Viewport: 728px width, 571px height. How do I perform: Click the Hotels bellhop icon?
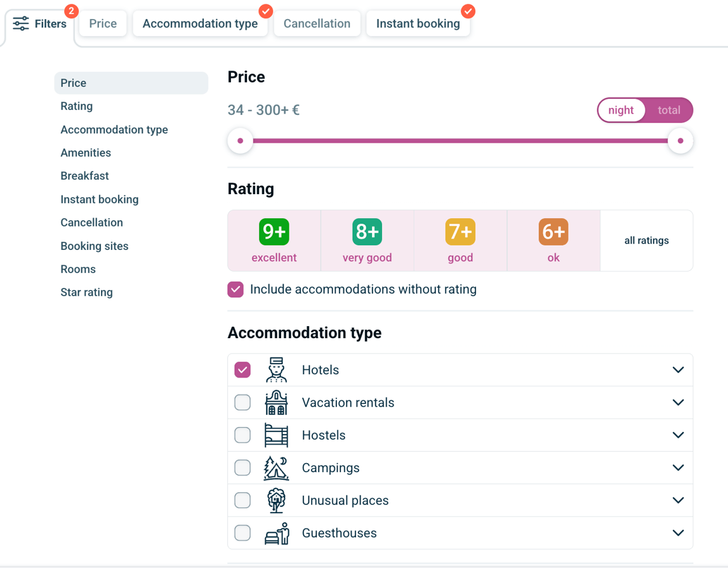(276, 370)
